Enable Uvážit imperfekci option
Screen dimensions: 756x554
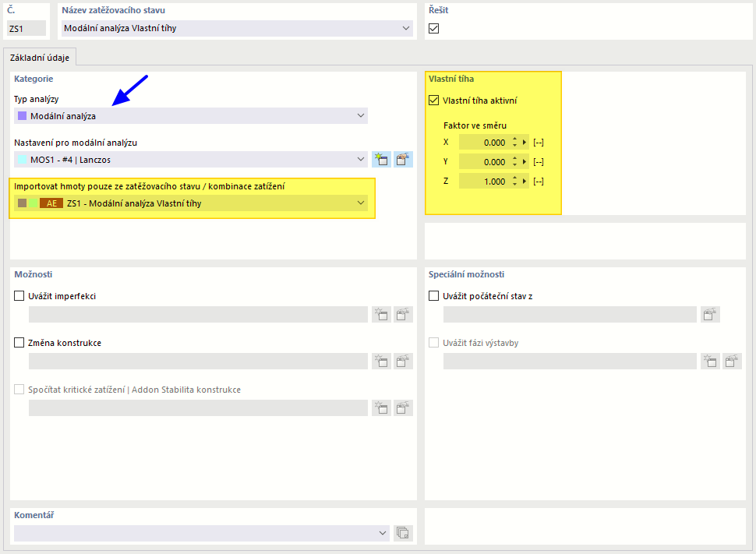pyautogui.click(x=19, y=296)
